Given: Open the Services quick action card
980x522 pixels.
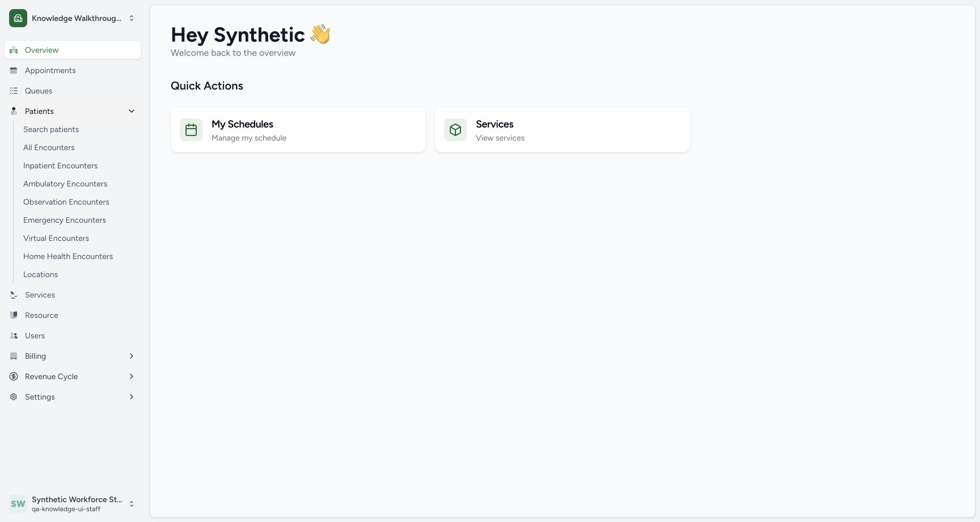Looking at the screenshot, I should (x=563, y=130).
